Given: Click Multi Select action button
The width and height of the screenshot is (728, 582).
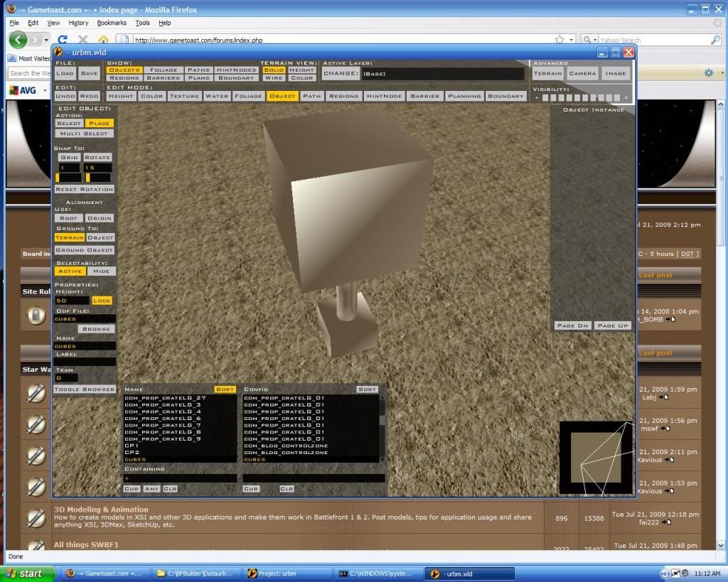Looking at the screenshot, I should point(84,134).
